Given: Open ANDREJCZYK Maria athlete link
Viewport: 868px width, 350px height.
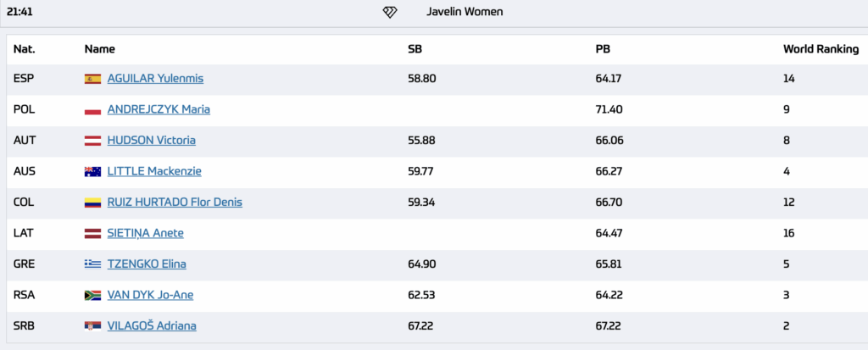Looking at the screenshot, I should click(159, 109).
